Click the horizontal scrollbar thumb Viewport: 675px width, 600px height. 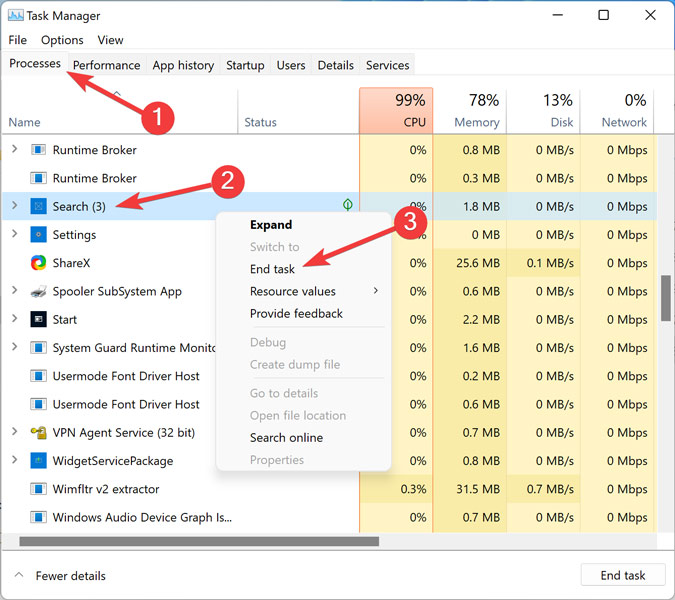pyautogui.click(x=199, y=541)
